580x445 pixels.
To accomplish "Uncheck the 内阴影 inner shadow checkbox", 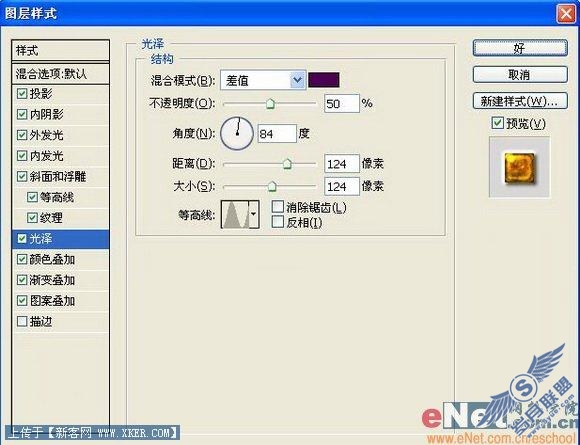I will click(22, 114).
